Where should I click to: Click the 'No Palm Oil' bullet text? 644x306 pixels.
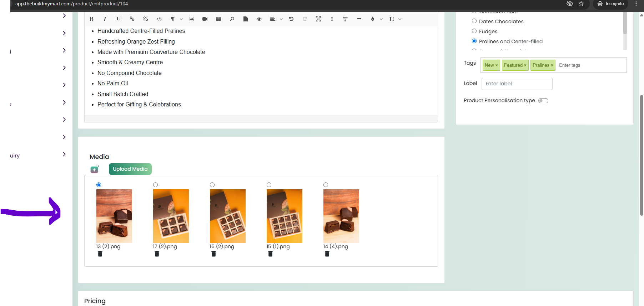coord(113,83)
